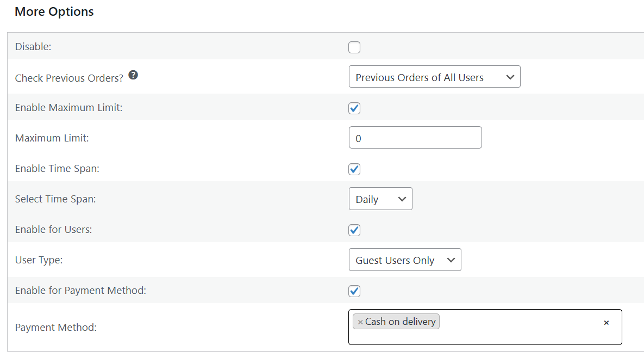Image resolution: width=644 pixels, height=357 pixels.
Task: Click the chevron on the Daily dropdown
Action: [402, 199]
